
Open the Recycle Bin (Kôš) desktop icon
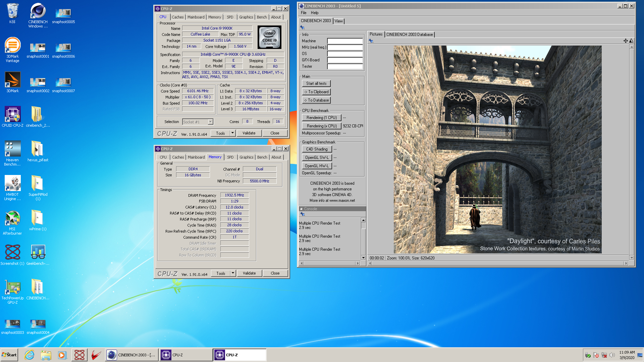[12, 13]
